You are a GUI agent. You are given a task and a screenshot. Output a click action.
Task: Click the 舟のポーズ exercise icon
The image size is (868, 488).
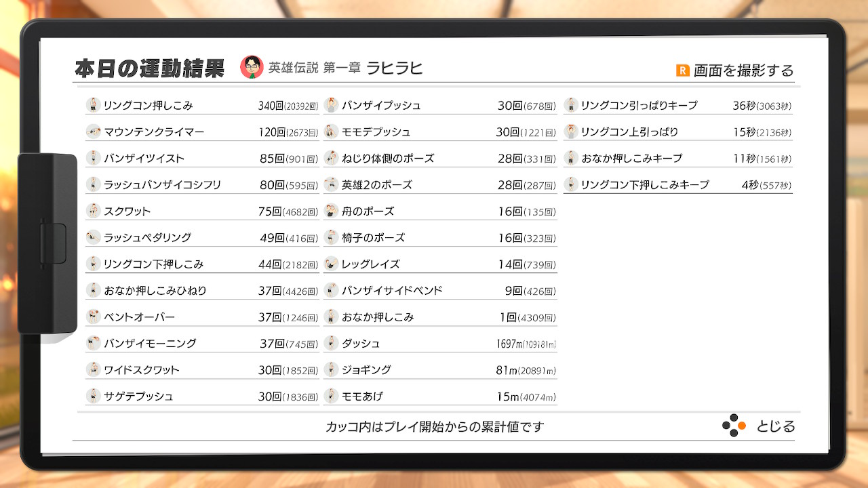pyautogui.click(x=331, y=211)
